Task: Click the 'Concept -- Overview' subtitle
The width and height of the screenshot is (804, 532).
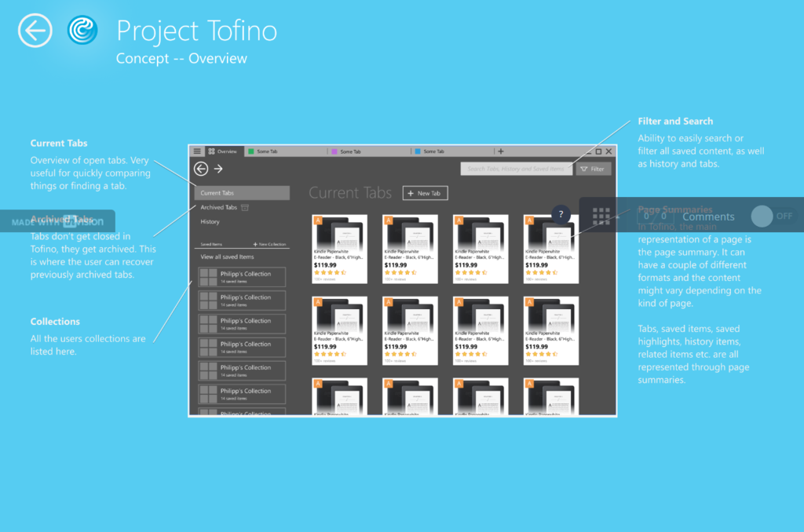Action: [181, 58]
